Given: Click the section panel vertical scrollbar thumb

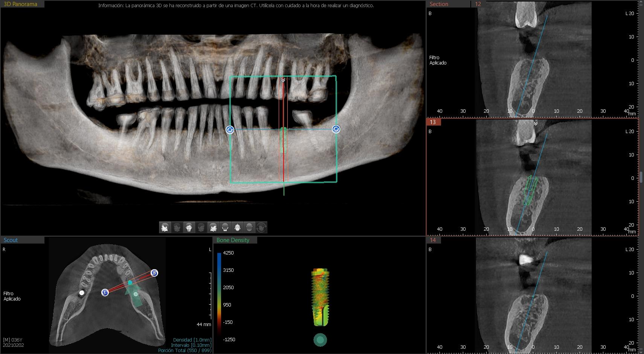Looking at the screenshot, I should coord(641,177).
